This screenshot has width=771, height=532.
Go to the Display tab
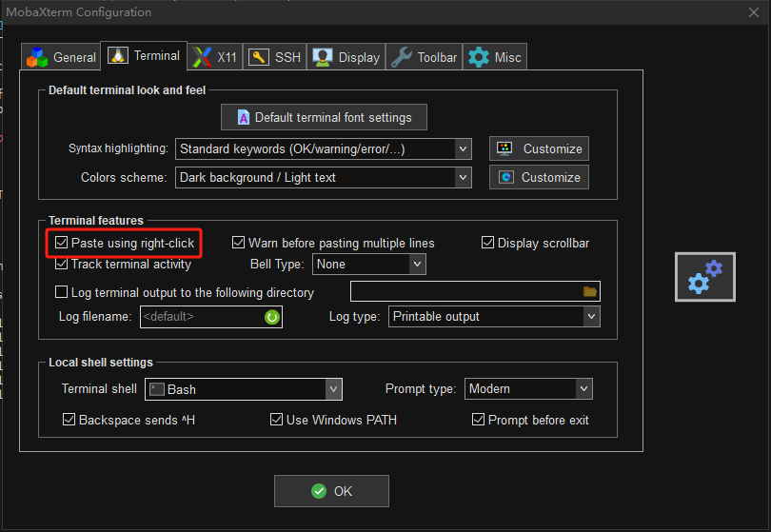point(346,57)
